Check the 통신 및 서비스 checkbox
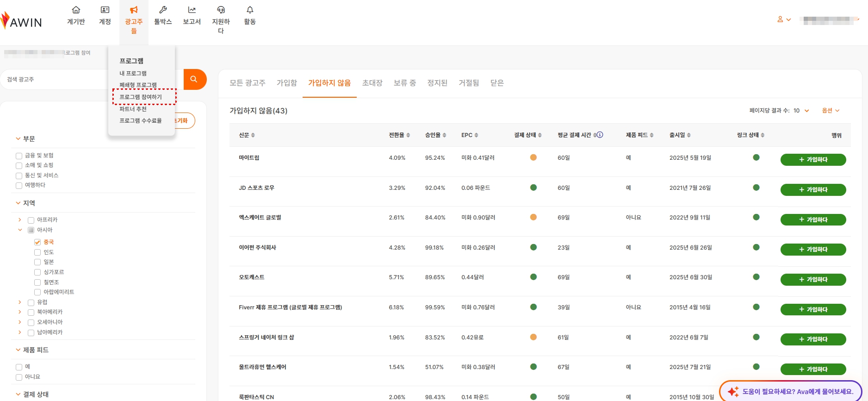This screenshot has height=401, width=868. coord(19,176)
